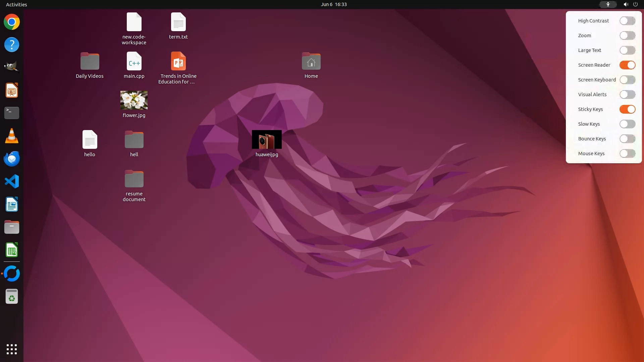Enable High Contrast toggle

pos(627,21)
